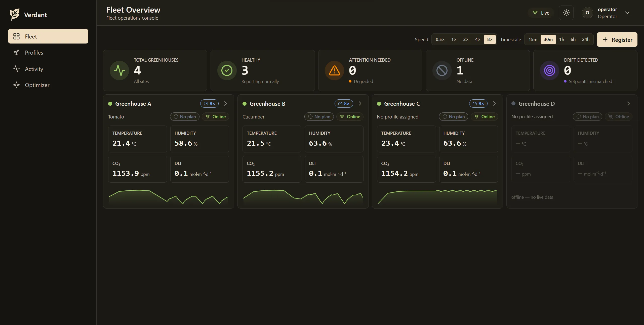644x325 pixels.
Task: Click the No plan badge on Greenhouse B
Action: (x=319, y=117)
